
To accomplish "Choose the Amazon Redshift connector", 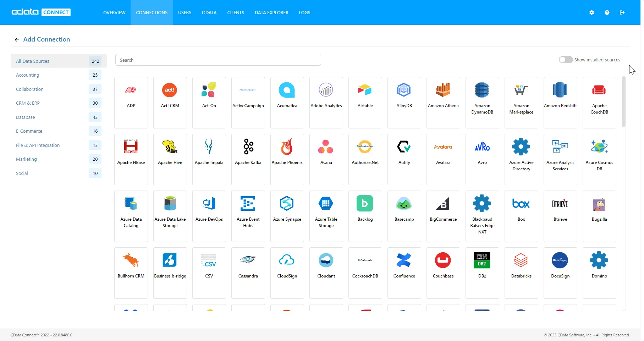I will tap(560, 103).
